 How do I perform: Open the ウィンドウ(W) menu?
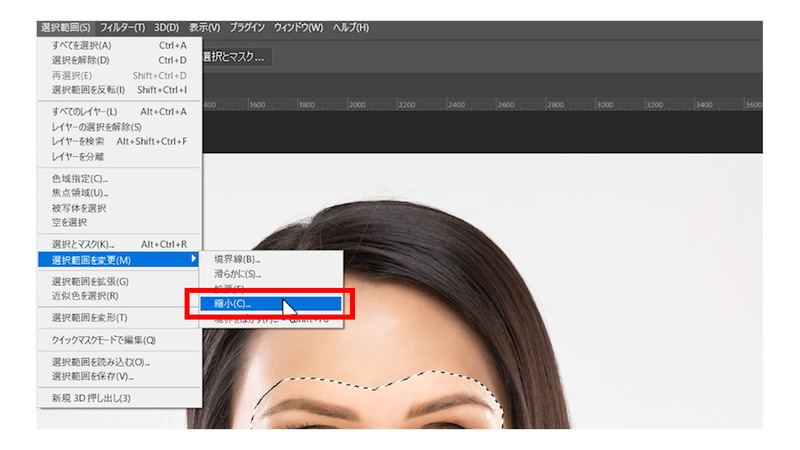(298, 28)
